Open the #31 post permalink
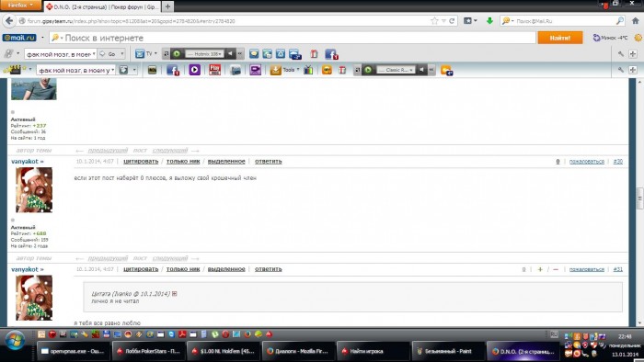644x362 pixels. coord(617,269)
